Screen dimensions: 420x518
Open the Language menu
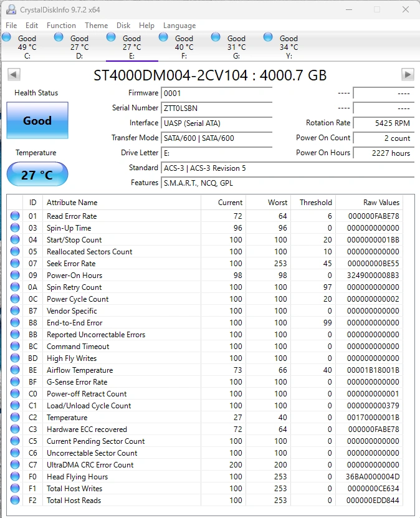tap(179, 26)
